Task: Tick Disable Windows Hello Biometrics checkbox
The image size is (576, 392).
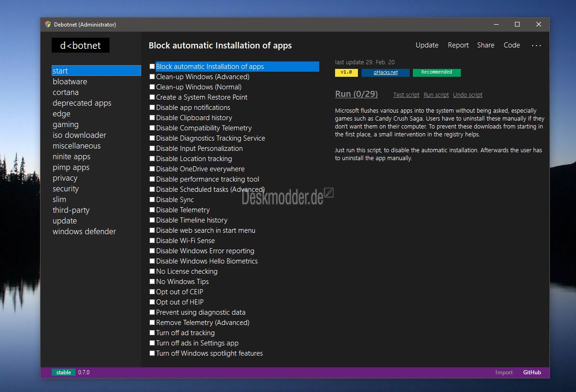Action: [152, 261]
